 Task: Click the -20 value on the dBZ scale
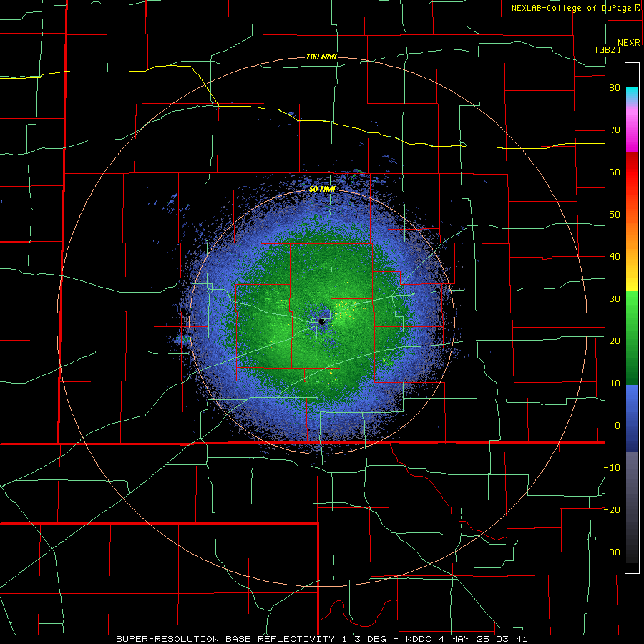pyautogui.click(x=612, y=509)
